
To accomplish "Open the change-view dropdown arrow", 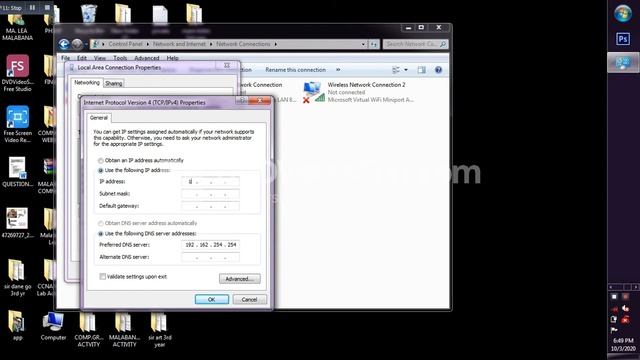I will pyautogui.click(x=406, y=70).
